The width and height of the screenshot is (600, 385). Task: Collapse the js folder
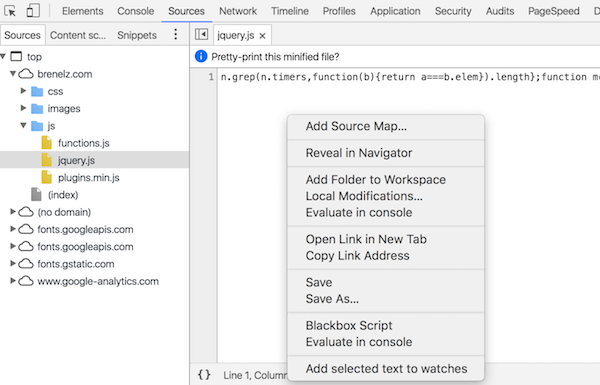tap(23, 125)
